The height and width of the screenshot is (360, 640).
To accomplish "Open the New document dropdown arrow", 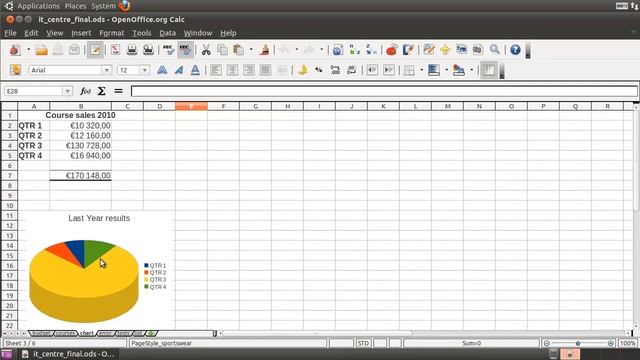I will (28, 50).
